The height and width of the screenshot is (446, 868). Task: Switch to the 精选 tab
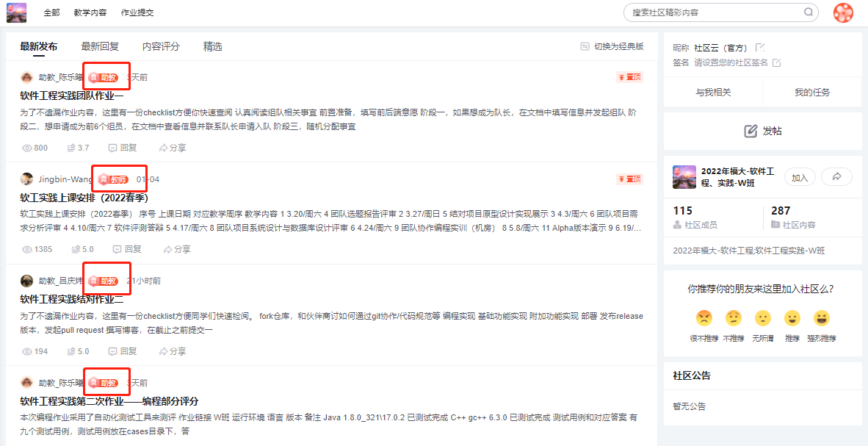[x=212, y=46]
